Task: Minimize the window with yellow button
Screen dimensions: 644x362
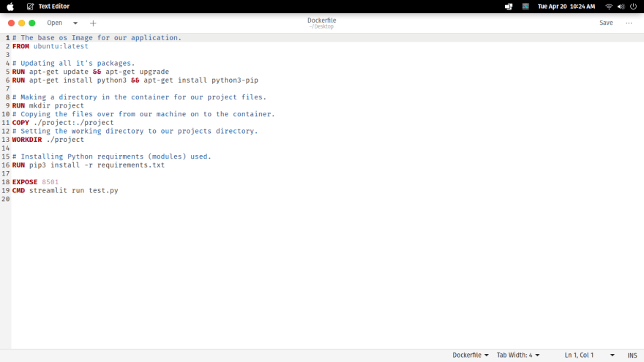Action: click(22, 23)
